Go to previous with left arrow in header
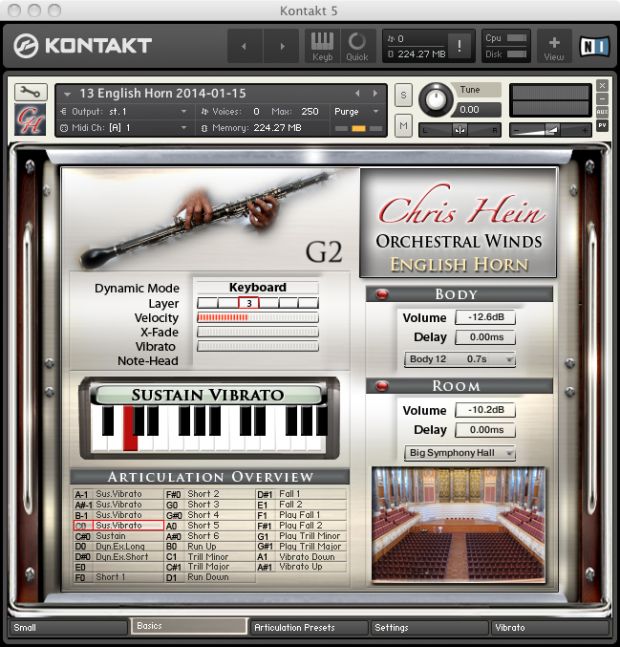This screenshot has width=620, height=647. coord(245,46)
